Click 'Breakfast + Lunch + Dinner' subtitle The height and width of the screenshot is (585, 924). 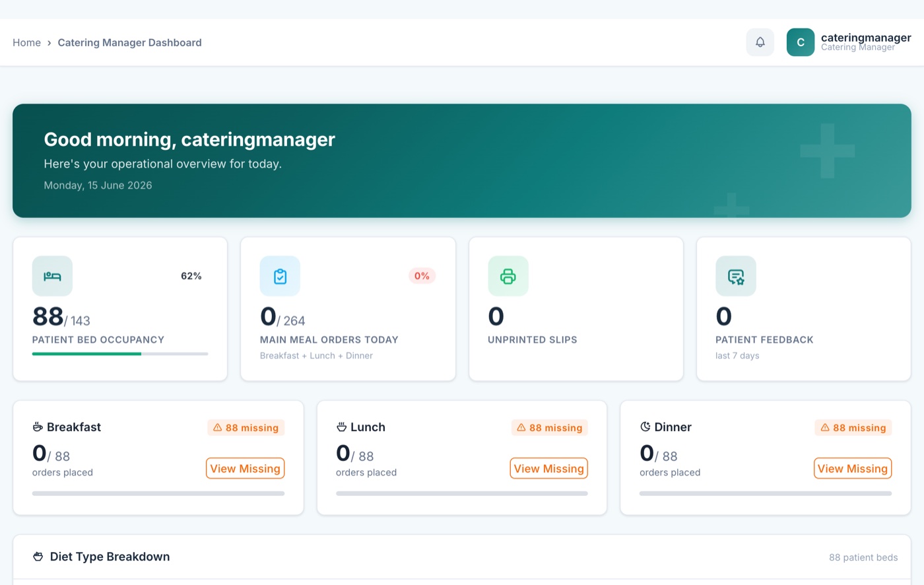click(316, 355)
